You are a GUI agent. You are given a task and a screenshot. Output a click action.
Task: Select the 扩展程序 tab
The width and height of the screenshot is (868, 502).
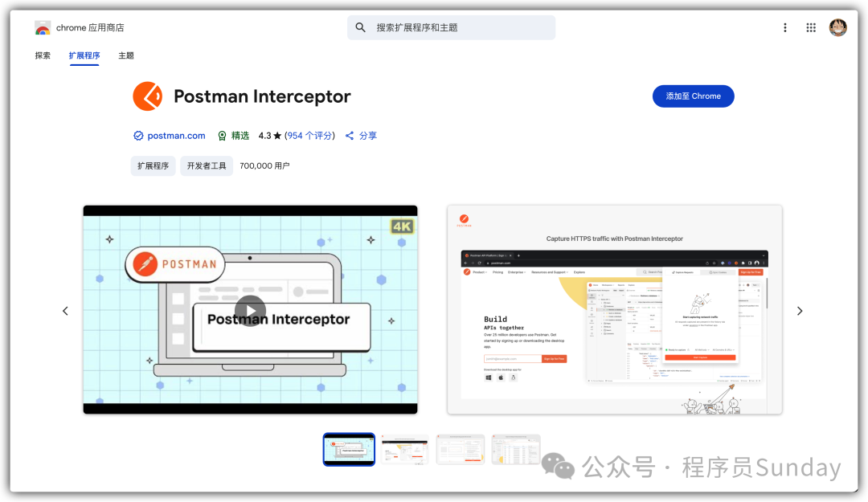click(84, 56)
